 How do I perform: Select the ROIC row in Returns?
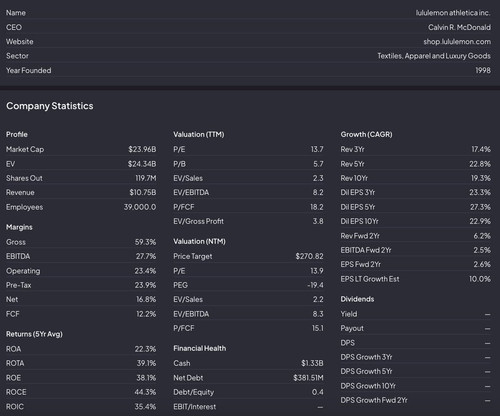pyautogui.click(x=81, y=407)
